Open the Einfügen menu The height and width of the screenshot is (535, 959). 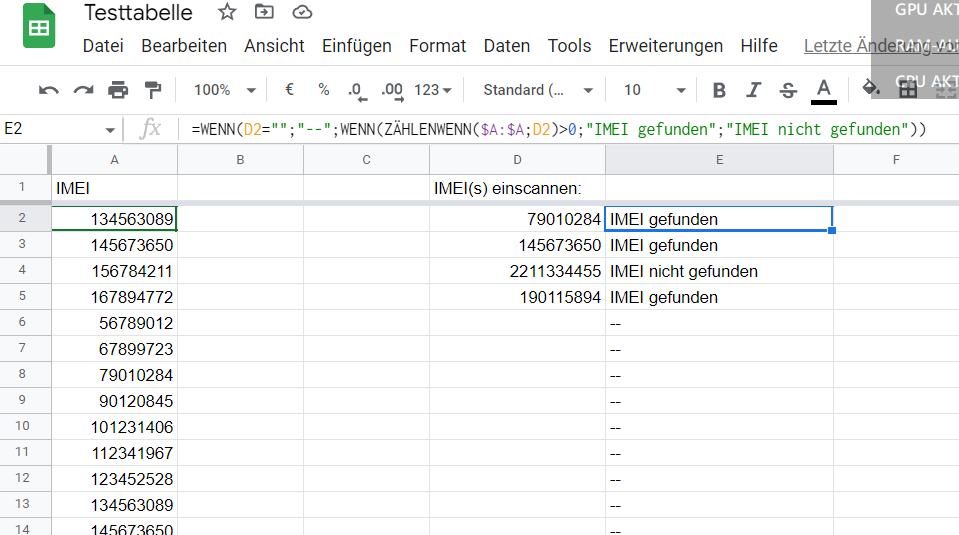click(356, 46)
